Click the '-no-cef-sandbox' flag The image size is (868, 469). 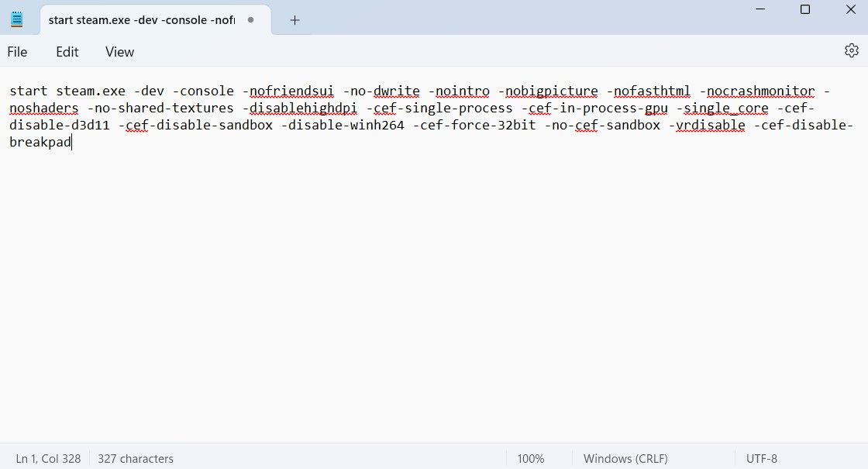point(602,125)
